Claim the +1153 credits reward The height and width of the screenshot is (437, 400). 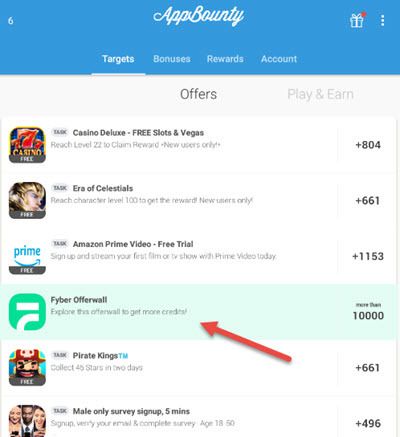coord(368,256)
